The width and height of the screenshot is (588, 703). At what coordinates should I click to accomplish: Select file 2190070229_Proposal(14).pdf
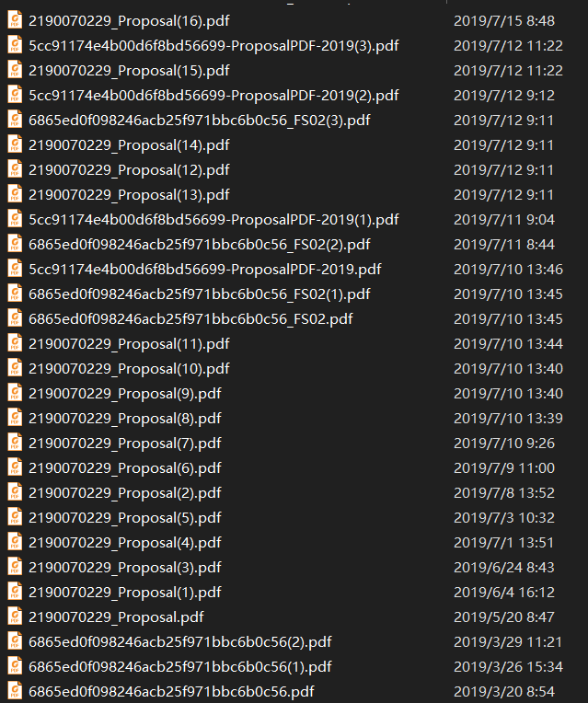coord(129,144)
